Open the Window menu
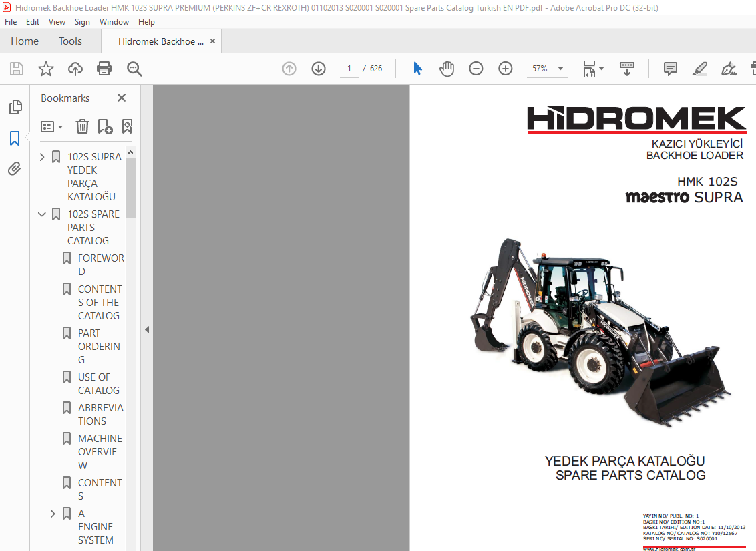 (114, 21)
